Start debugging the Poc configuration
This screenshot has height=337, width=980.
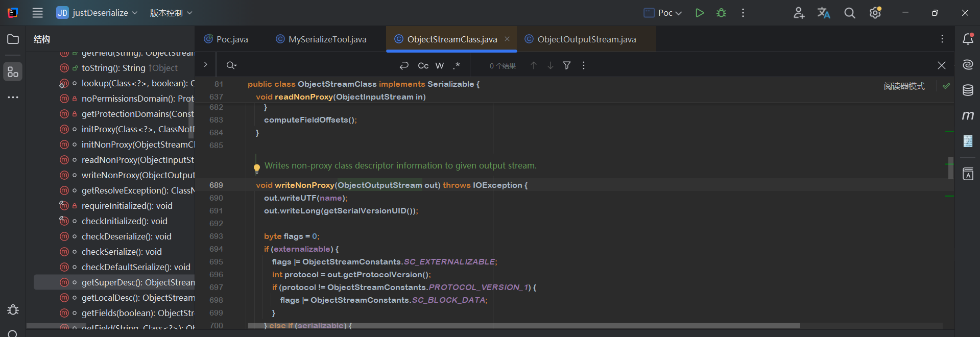(x=721, y=13)
